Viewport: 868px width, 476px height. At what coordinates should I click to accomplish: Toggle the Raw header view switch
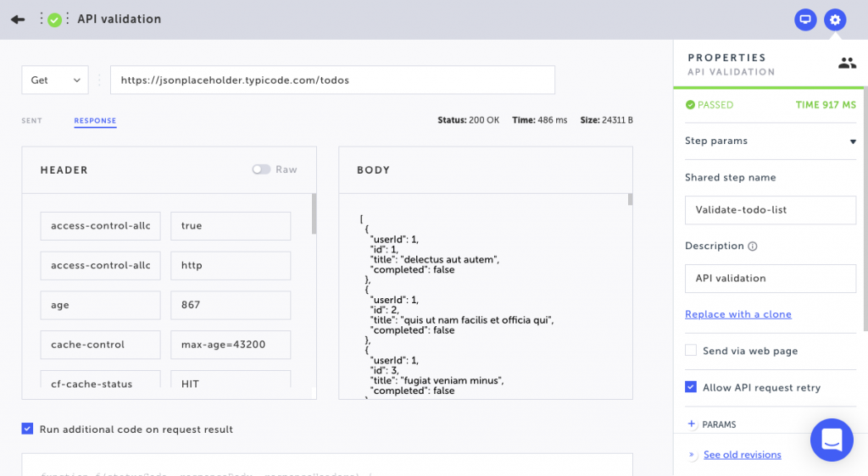tap(261, 169)
